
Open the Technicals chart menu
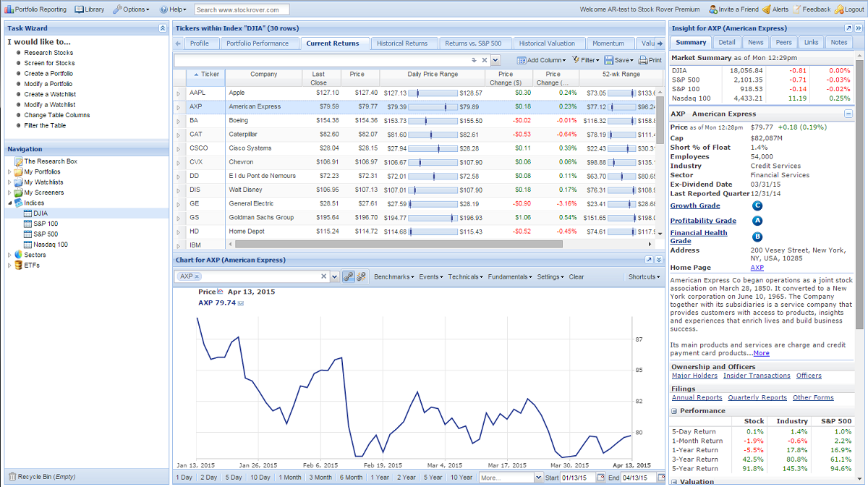[465, 276]
